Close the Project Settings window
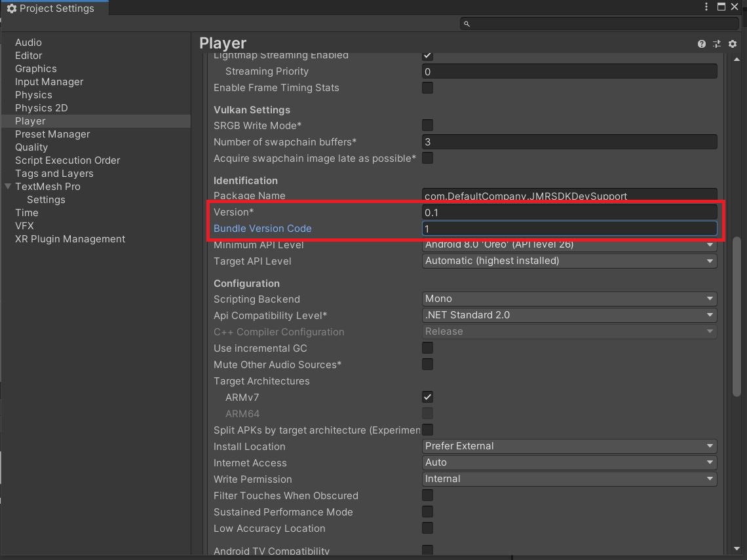The image size is (747, 560). [737, 7]
